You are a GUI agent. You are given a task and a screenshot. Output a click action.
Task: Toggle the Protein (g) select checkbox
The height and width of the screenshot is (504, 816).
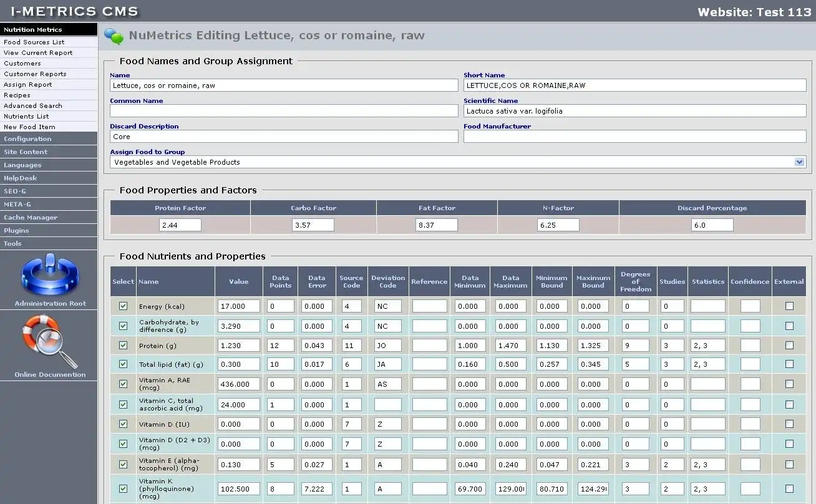[x=123, y=346]
